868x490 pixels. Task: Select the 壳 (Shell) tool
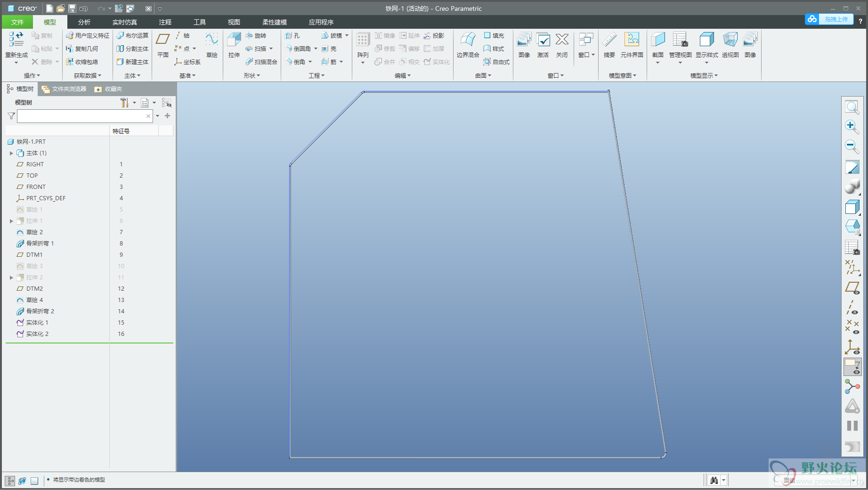point(329,49)
